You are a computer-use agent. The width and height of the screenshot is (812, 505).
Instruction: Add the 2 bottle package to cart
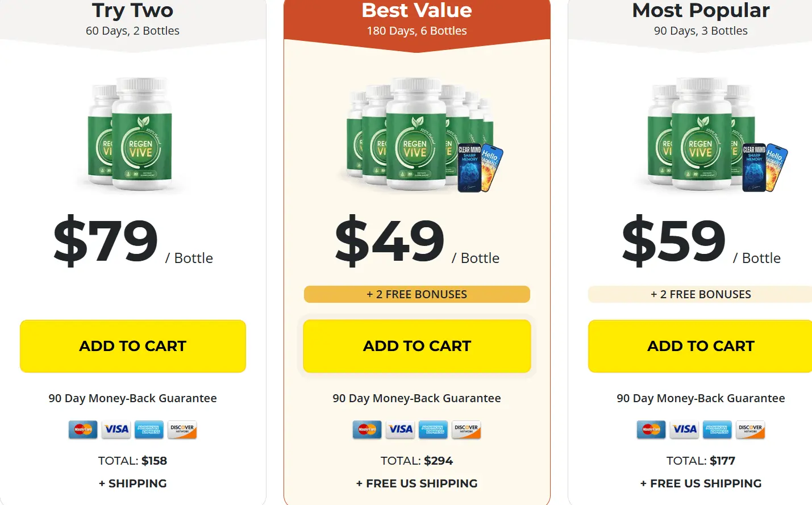point(133,346)
